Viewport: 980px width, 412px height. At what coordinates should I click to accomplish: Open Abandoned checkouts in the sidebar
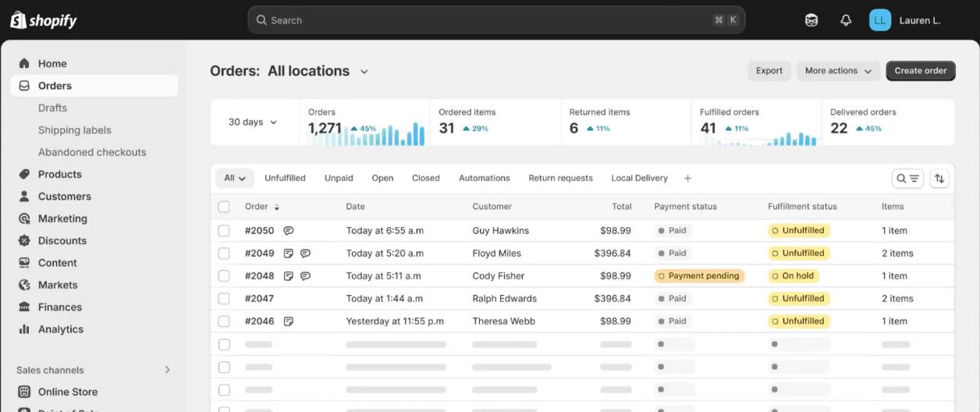(x=92, y=152)
